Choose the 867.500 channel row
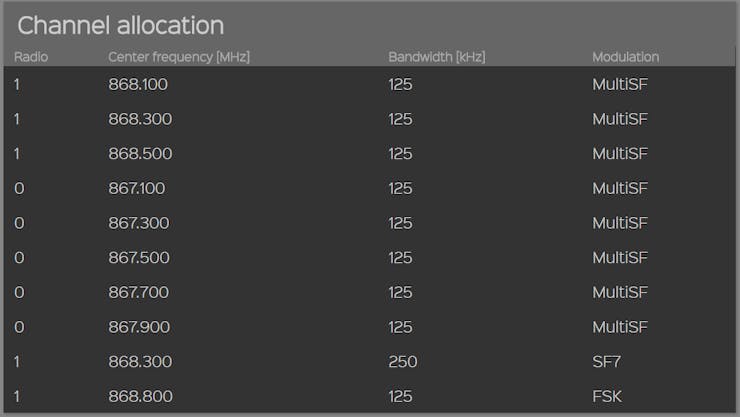Viewport: 740px width, 417px height. [x=139, y=257]
